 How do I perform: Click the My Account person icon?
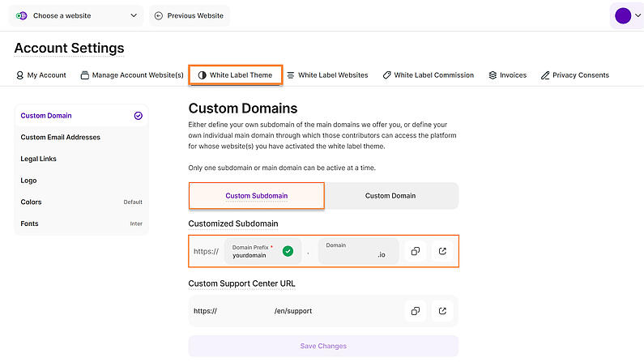point(19,75)
